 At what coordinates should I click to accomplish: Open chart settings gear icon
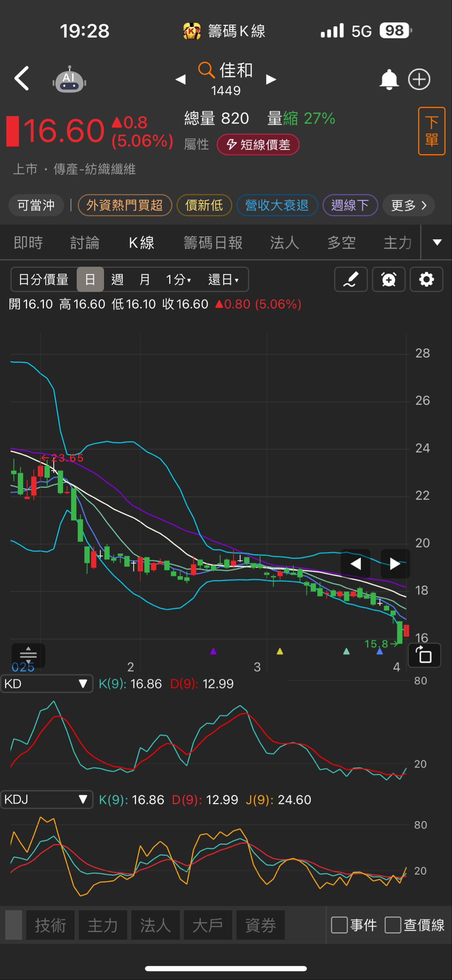tap(426, 280)
